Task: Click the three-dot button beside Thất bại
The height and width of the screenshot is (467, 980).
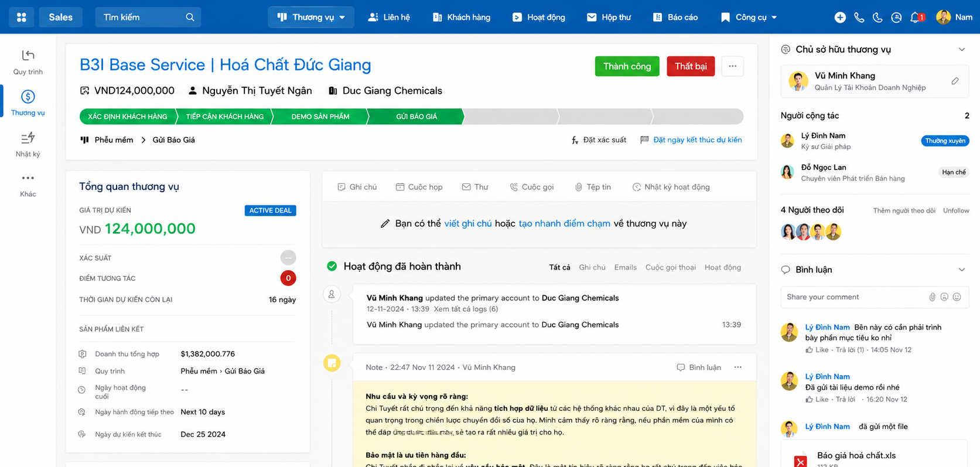Action: [x=733, y=66]
